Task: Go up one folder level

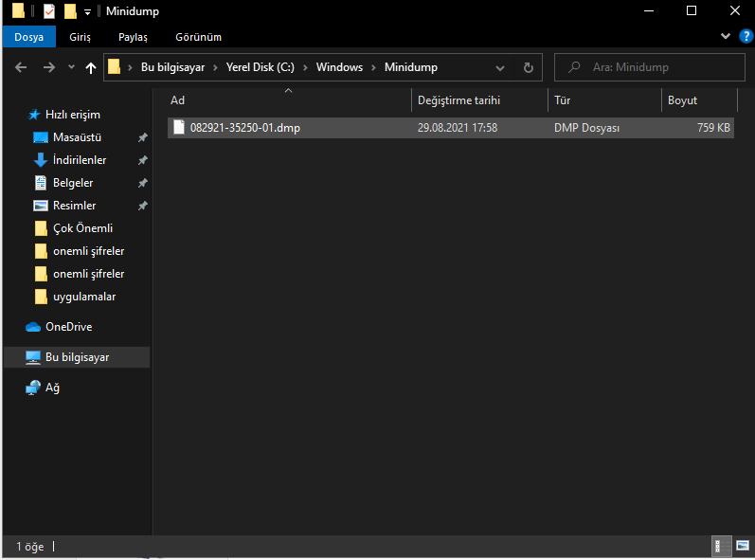Action: coord(91,68)
